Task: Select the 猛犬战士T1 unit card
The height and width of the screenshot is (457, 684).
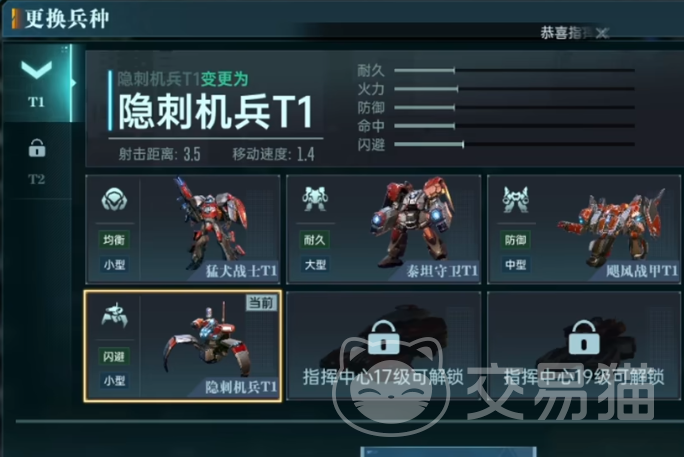Action: (183, 229)
